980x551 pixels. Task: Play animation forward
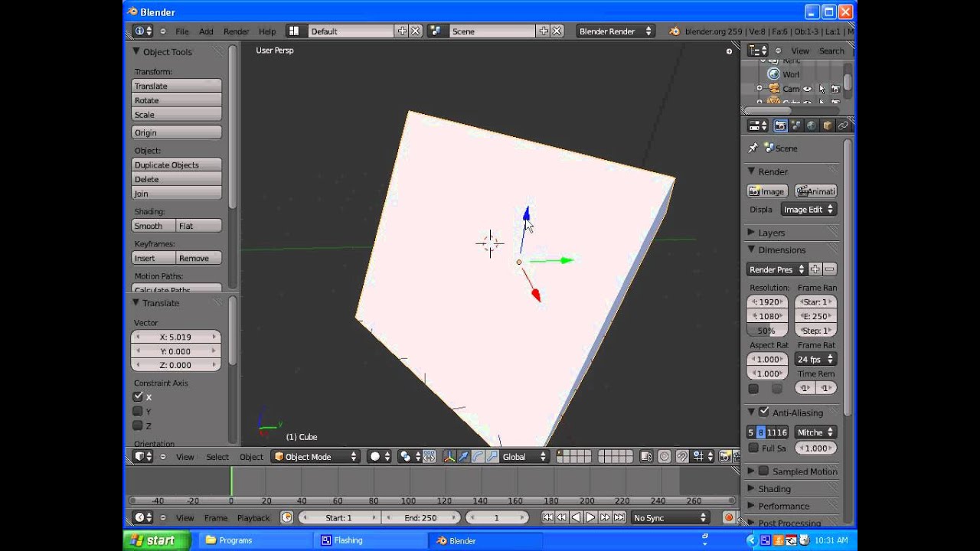click(590, 517)
